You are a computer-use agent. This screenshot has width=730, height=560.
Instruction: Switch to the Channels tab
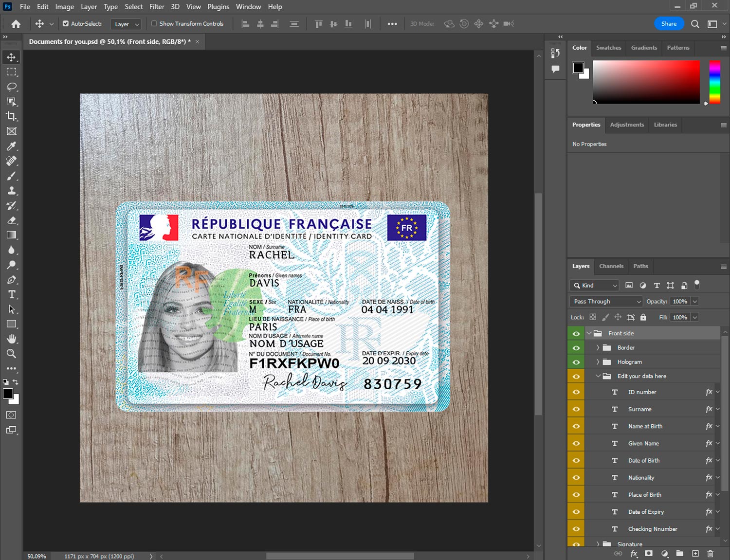[x=611, y=266]
